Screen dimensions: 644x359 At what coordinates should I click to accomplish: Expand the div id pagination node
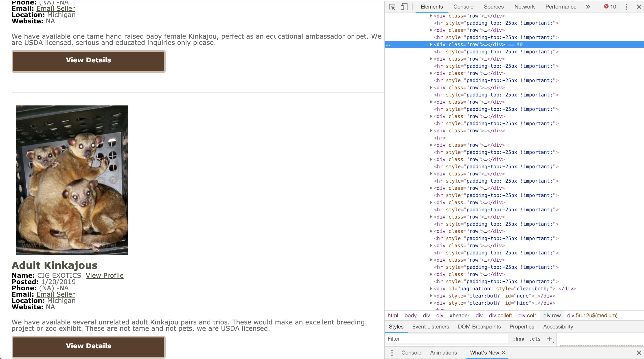click(x=431, y=289)
